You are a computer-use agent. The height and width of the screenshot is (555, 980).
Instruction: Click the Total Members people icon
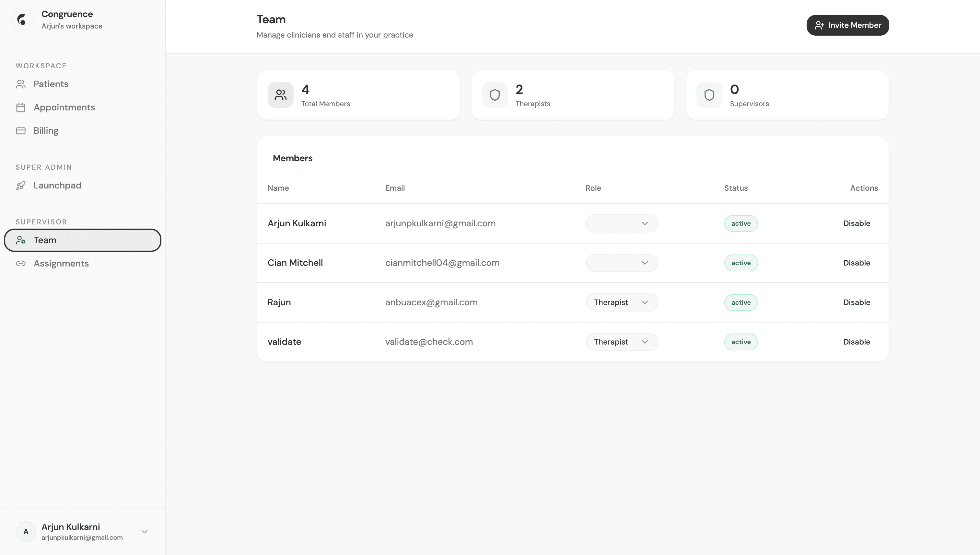(x=280, y=95)
